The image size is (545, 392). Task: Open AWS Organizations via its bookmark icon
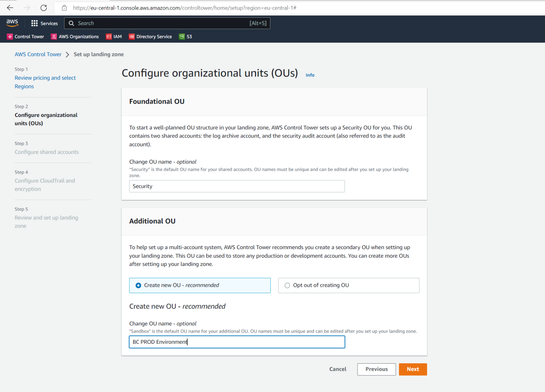pyautogui.click(x=54, y=37)
